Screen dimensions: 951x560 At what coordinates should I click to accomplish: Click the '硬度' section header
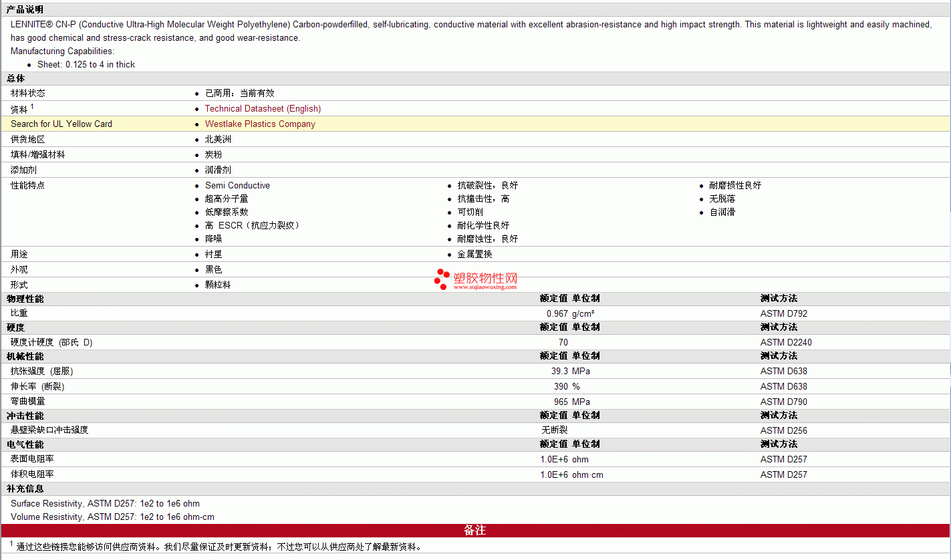pos(16,327)
